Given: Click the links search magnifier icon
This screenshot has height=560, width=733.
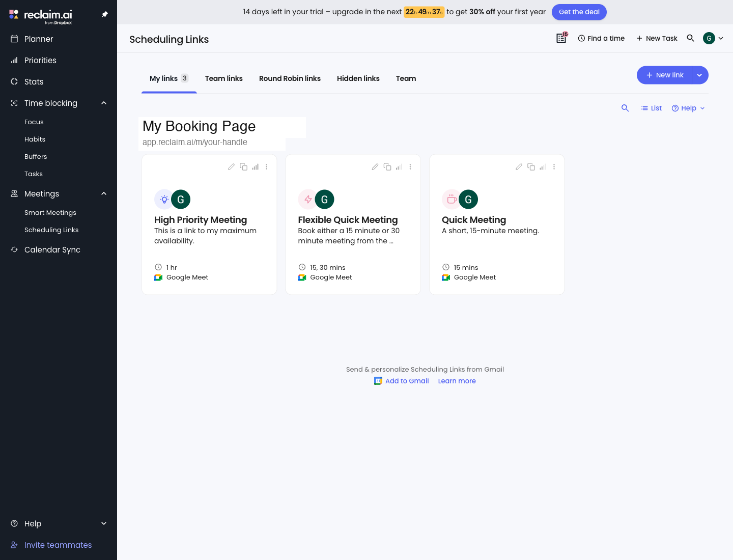Looking at the screenshot, I should 625,108.
